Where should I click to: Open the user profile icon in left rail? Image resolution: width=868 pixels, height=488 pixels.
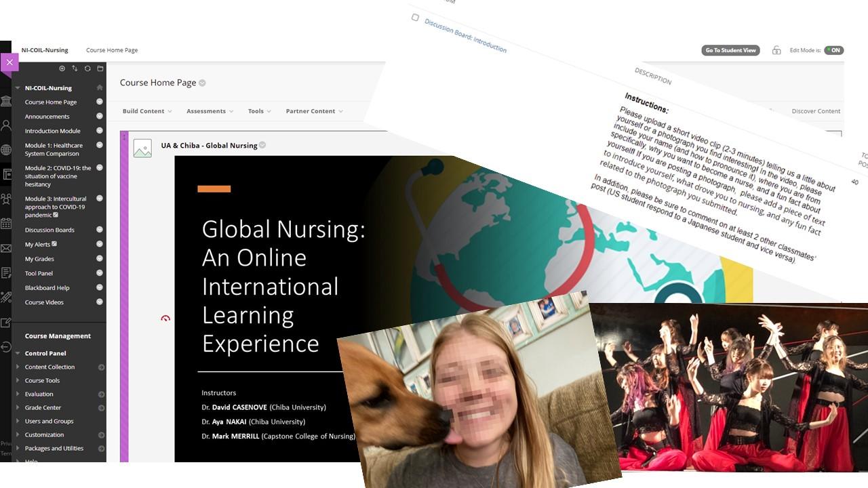point(6,125)
